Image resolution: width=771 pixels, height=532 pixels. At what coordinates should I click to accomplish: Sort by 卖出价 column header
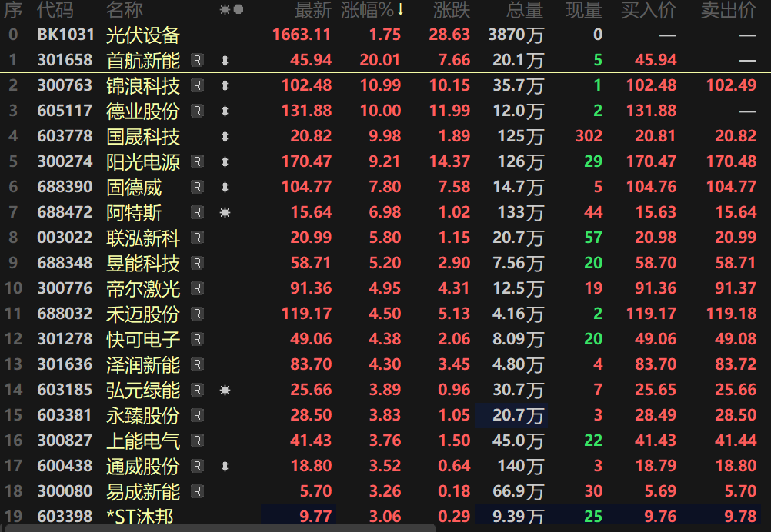(728, 10)
